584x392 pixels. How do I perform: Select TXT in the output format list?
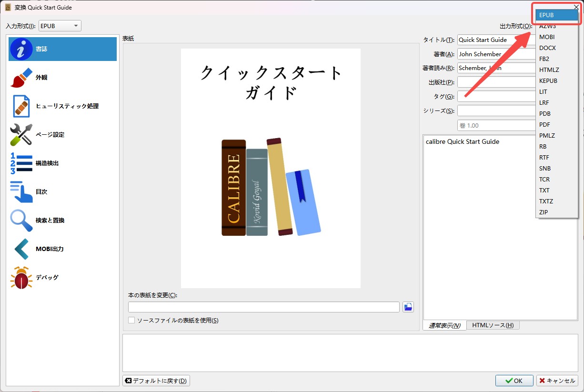coord(557,191)
